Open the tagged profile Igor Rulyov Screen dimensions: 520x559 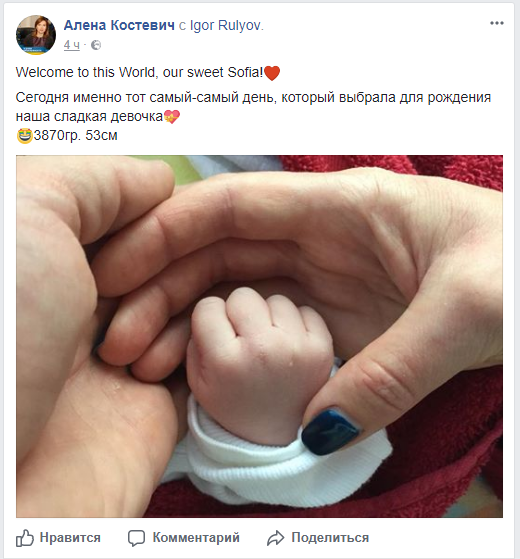[226, 25]
